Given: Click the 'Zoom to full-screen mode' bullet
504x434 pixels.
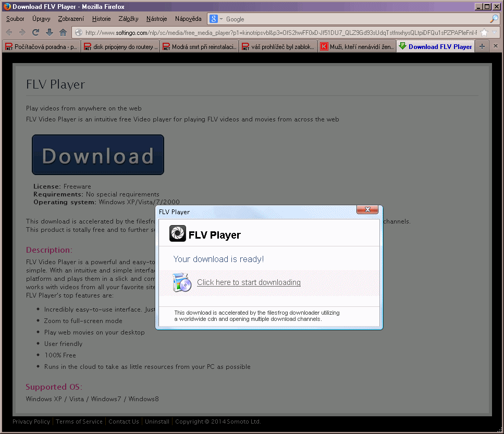Looking at the screenshot, I should (83, 321).
